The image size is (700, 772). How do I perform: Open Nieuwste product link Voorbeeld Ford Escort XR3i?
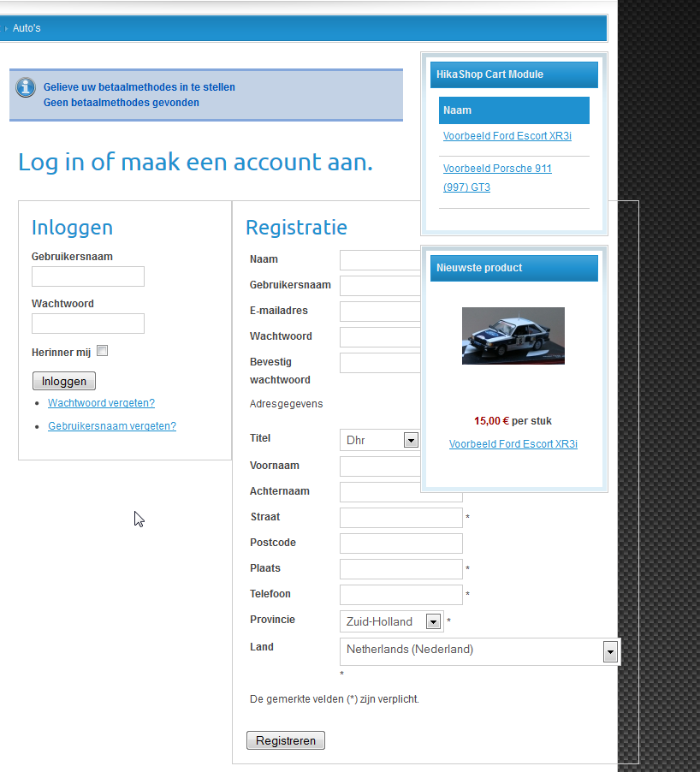click(513, 443)
